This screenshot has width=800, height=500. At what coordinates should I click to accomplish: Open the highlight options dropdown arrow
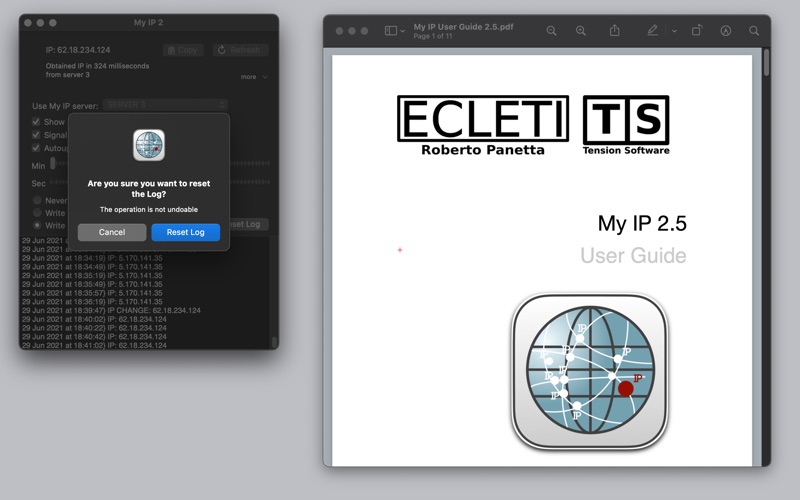point(674,31)
